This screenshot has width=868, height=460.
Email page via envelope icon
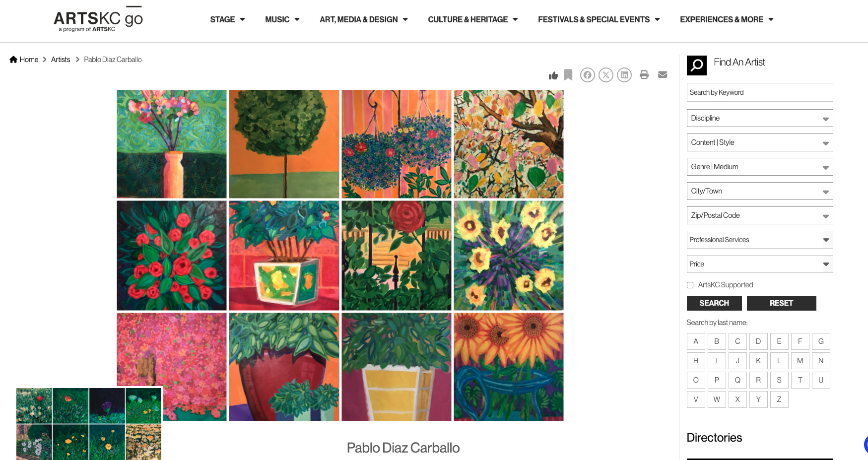point(663,74)
